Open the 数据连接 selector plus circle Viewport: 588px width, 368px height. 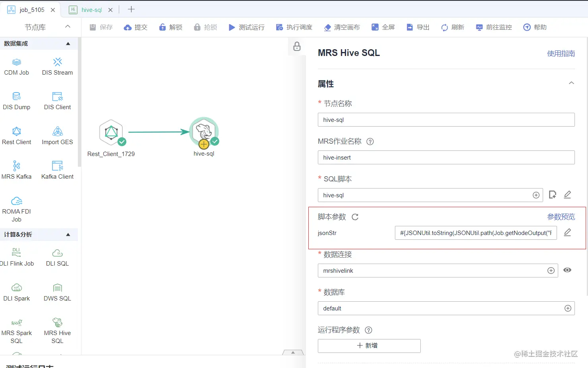[x=551, y=270]
